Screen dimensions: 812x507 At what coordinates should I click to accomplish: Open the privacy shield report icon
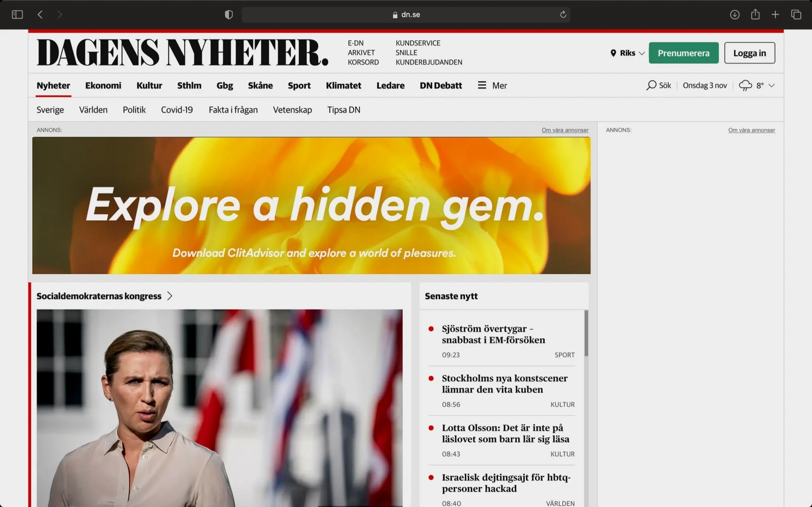pyautogui.click(x=229, y=14)
